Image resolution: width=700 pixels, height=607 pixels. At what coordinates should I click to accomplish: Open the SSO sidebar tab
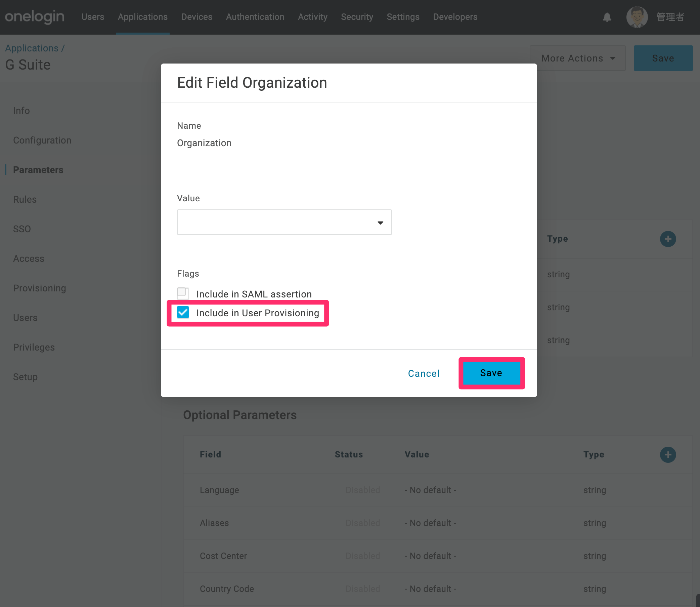point(22,229)
